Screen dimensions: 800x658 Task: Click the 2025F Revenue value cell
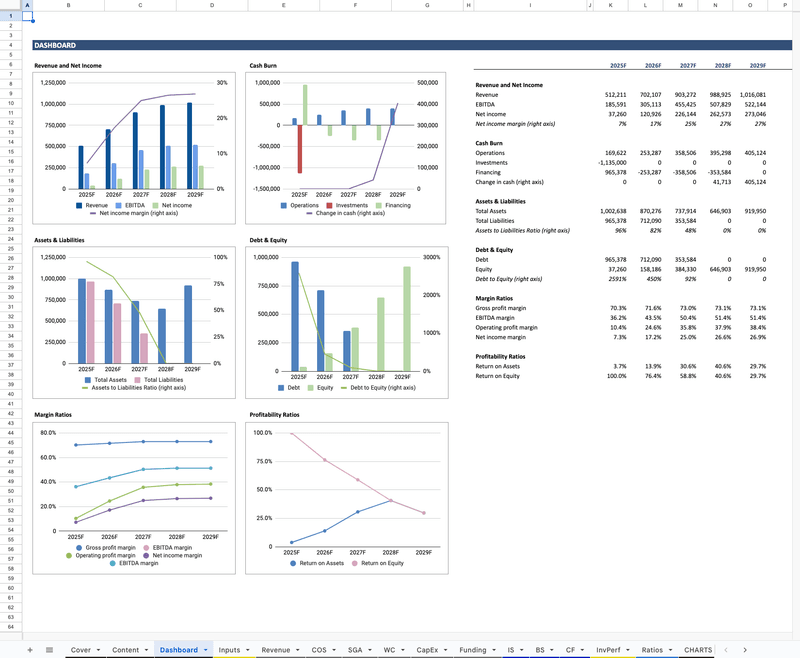(x=610, y=94)
